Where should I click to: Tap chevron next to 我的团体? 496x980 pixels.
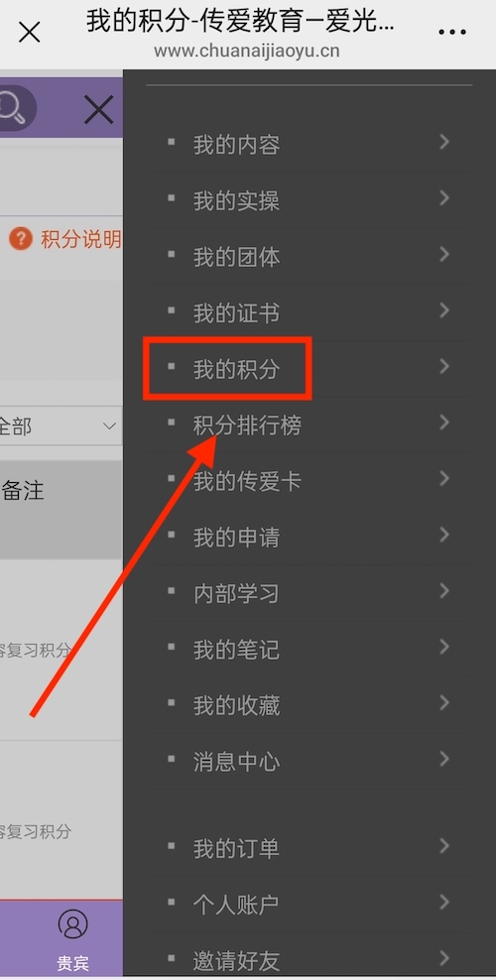[444, 254]
